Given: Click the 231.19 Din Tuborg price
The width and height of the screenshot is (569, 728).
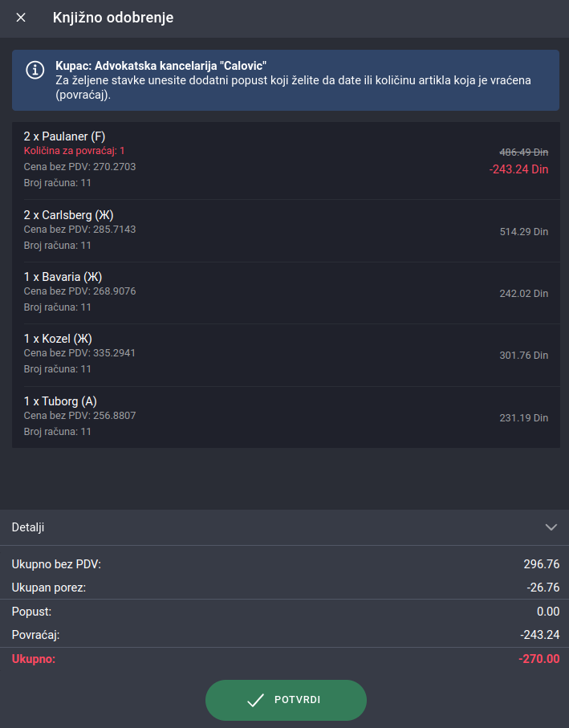Looking at the screenshot, I should pyautogui.click(x=524, y=418).
